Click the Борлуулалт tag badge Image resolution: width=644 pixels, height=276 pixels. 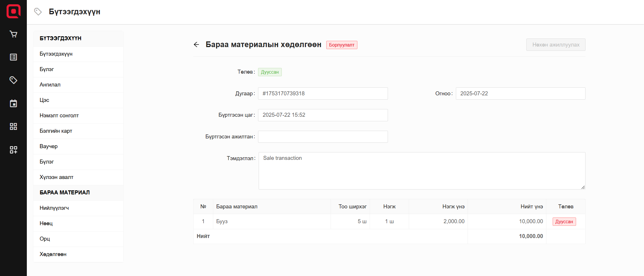pos(341,45)
